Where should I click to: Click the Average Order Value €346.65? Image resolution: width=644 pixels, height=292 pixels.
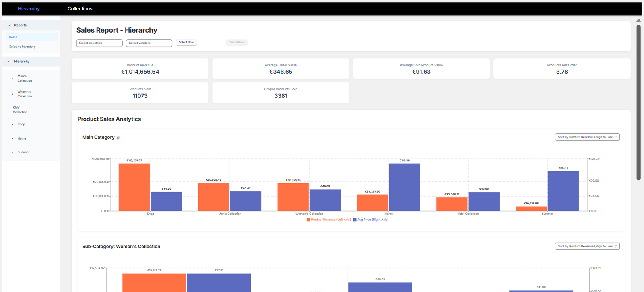point(281,72)
